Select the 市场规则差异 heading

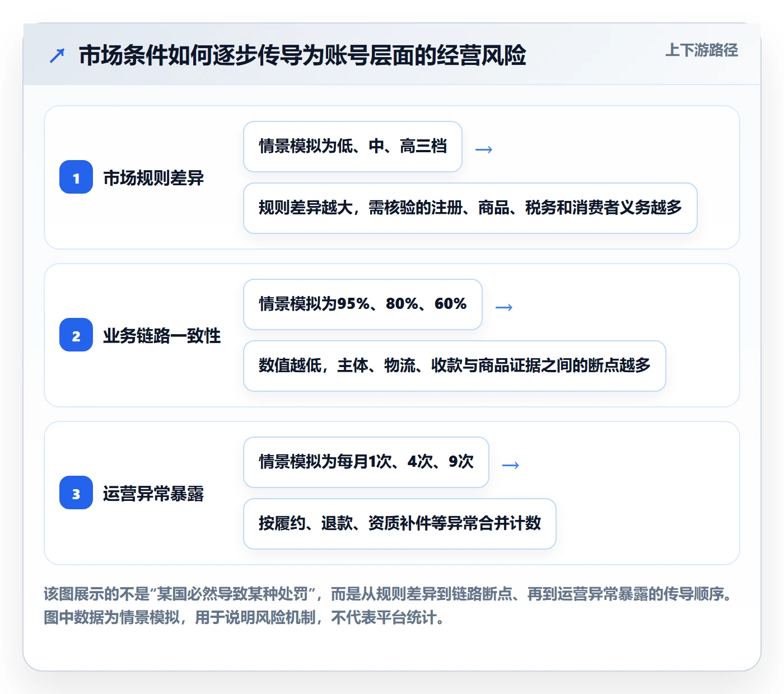tap(153, 178)
